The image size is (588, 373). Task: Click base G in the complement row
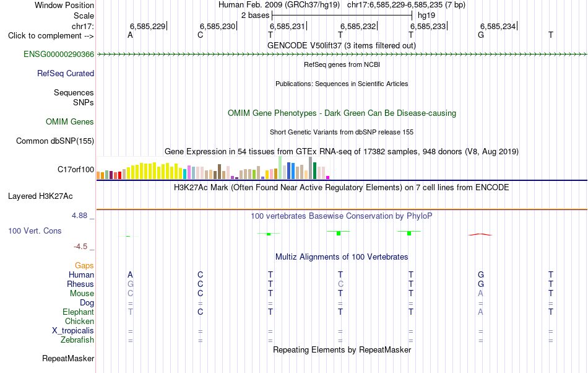(x=481, y=35)
